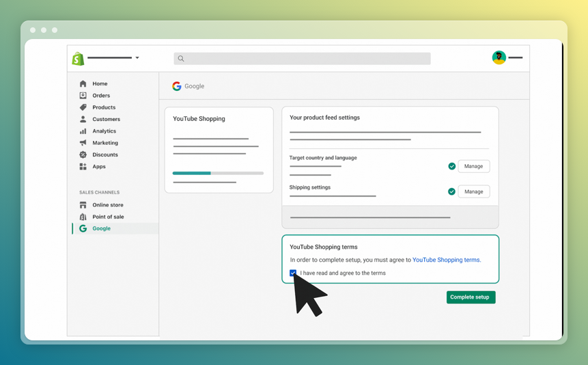Click the Discounts badge icon
Viewport: 588px width, 365px height.
83,154
